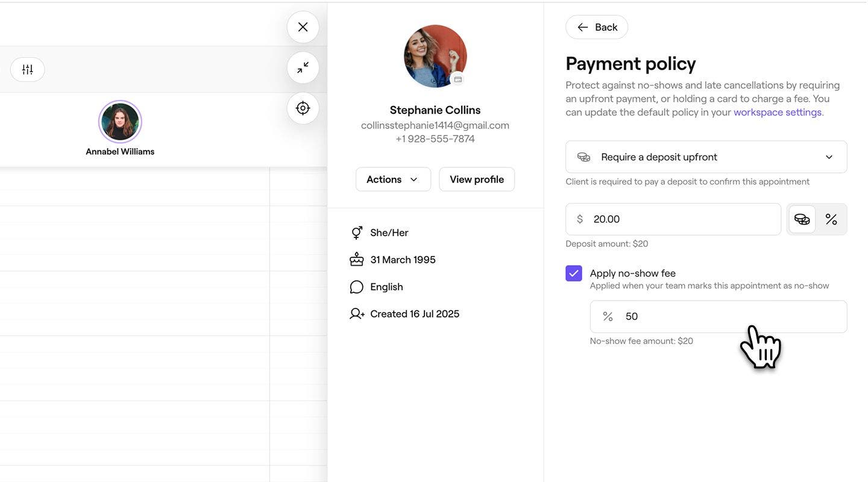Click the speech bubble language icon
Viewport: 868px width, 482px height.
pos(357,287)
